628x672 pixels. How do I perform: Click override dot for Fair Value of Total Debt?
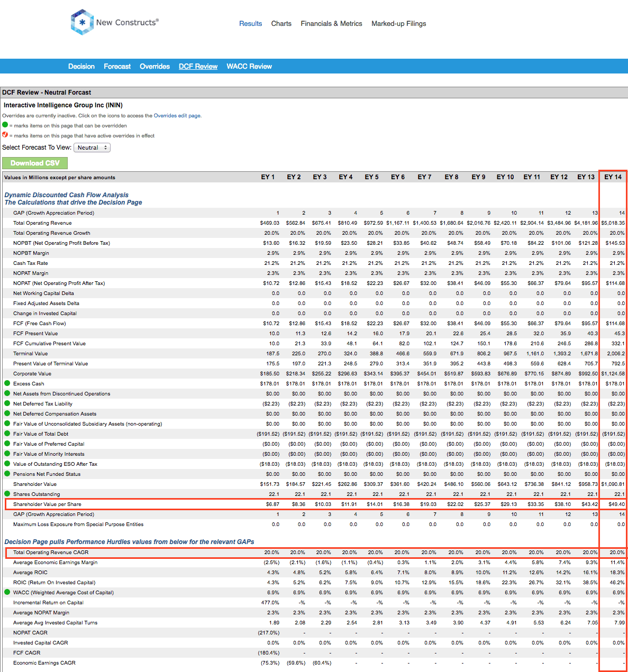(x=7, y=434)
